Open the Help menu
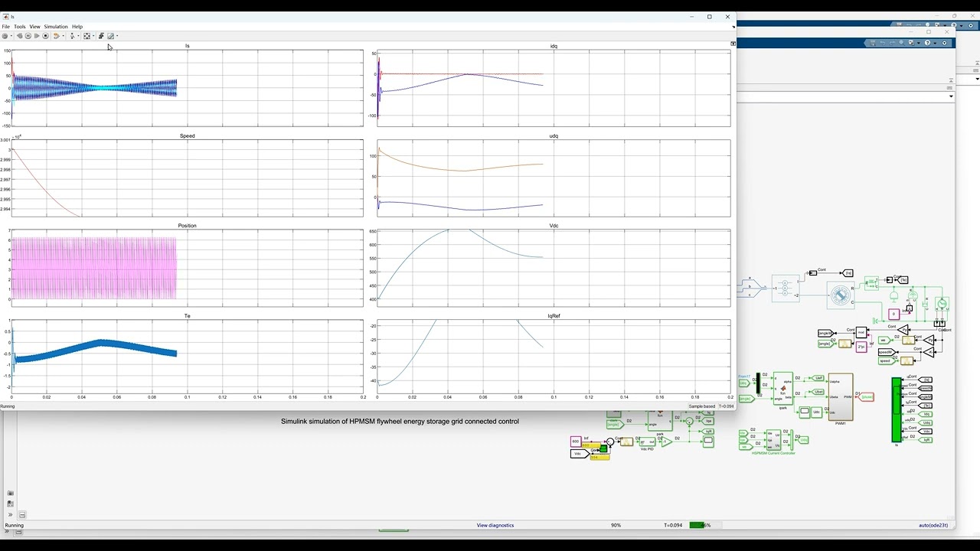 [x=77, y=27]
